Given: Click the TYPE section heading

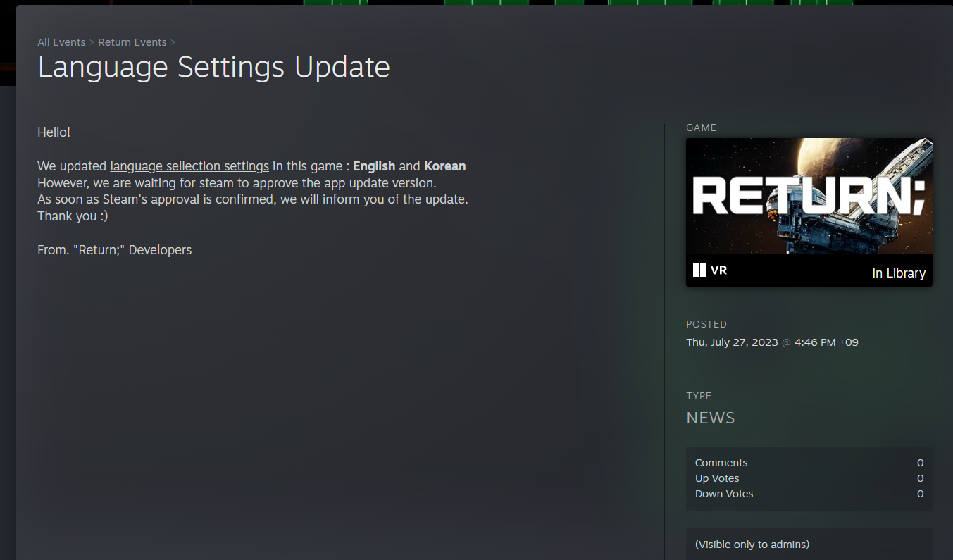Looking at the screenshot, I should click(699, 396).
